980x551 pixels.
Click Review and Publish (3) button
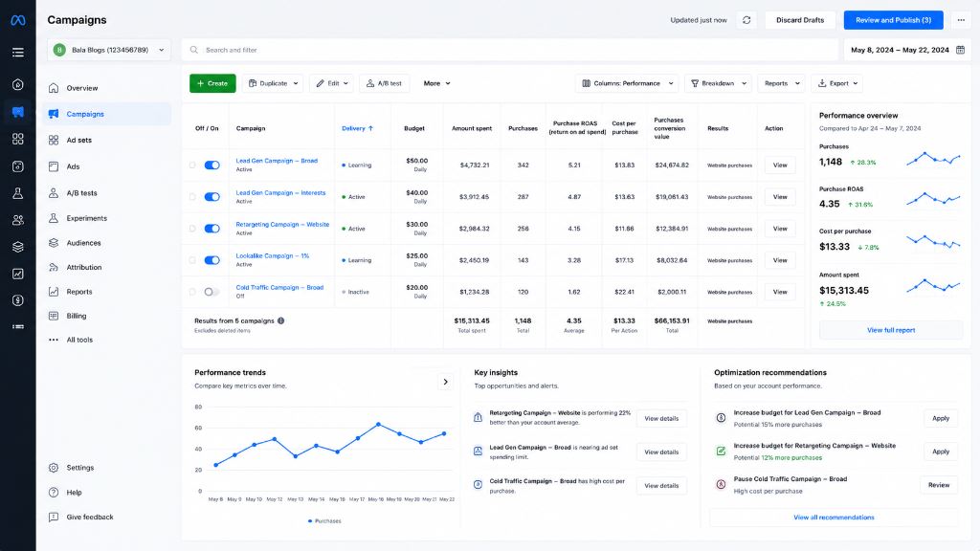(893, 20)
